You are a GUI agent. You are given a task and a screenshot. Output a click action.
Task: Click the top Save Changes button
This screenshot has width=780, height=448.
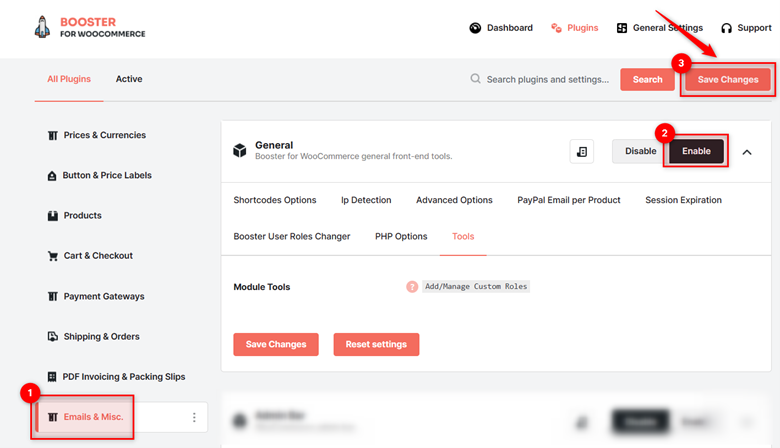pos(728,80)
